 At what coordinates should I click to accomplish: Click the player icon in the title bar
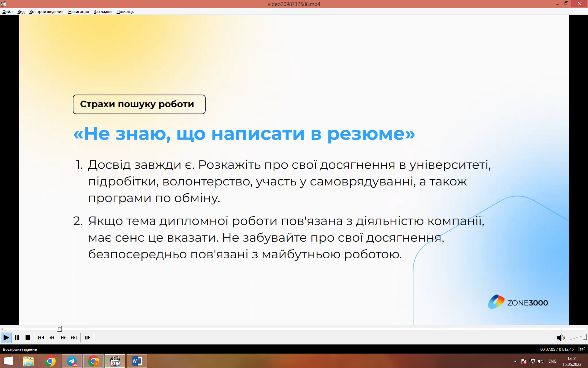tap(3, 4)
